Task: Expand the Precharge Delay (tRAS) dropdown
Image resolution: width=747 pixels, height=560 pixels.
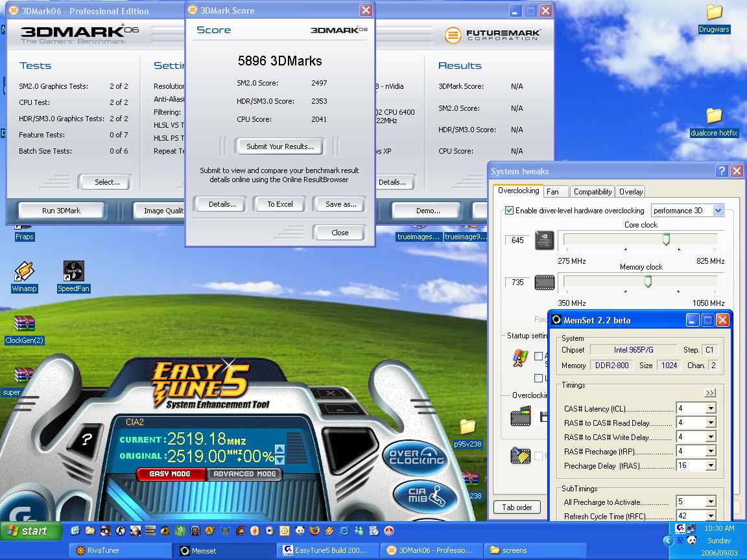Action: 711,465
